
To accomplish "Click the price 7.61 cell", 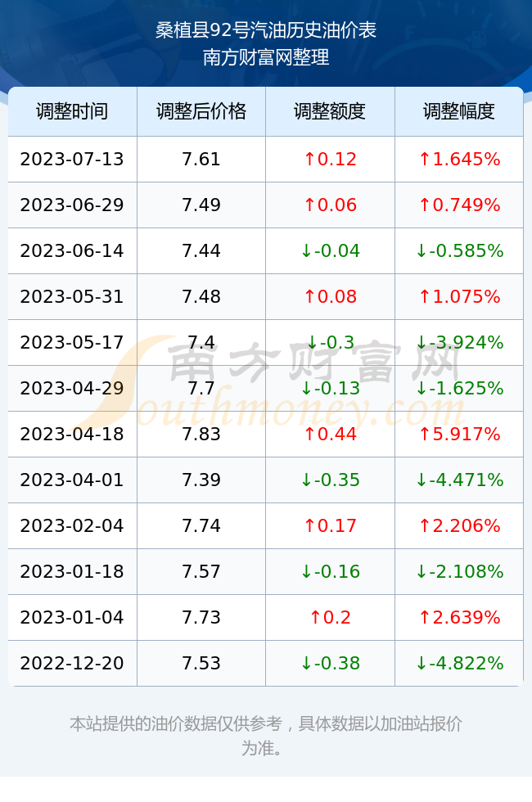I will tap(201, 159).
